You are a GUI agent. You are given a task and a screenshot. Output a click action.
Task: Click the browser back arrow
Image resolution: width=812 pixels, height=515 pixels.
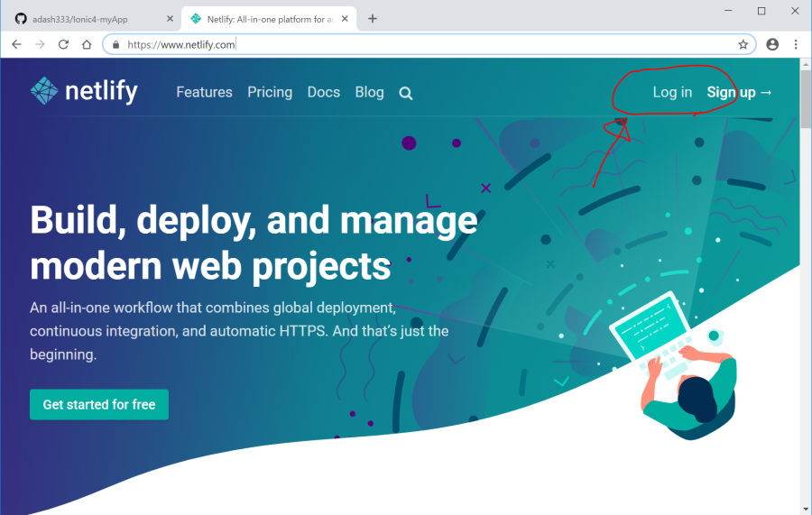16,44
